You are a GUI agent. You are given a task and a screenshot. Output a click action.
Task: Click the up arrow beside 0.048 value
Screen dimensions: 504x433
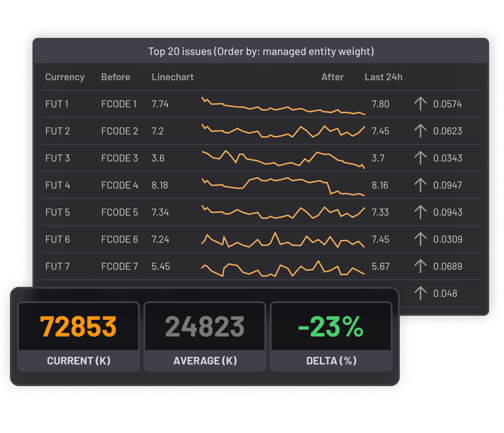pos(420,293)
